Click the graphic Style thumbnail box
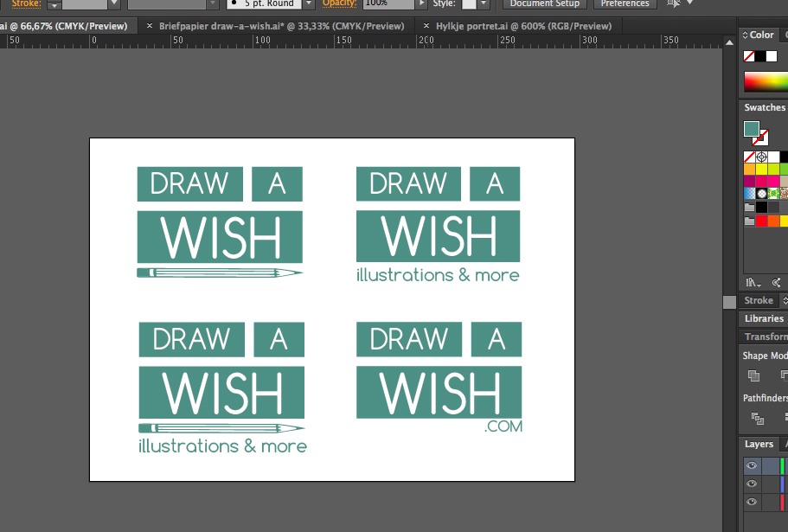 (x=469, y=3)
